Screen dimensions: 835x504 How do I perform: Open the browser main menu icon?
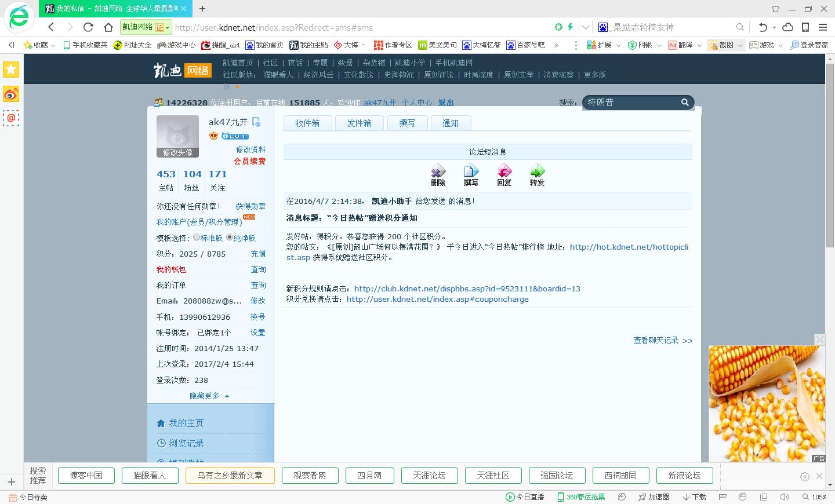coord(822,27)
